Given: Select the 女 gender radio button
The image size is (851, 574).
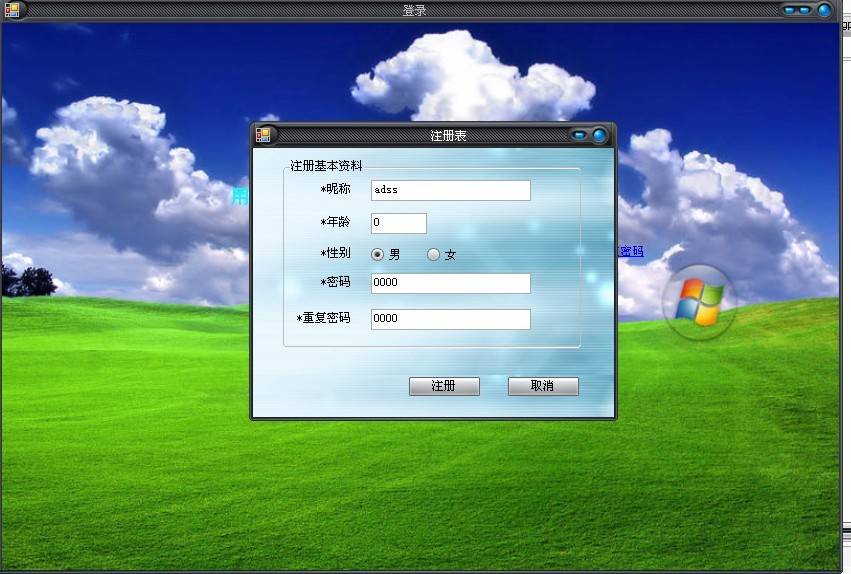Looking at the screenshot, I should [433, 254].
